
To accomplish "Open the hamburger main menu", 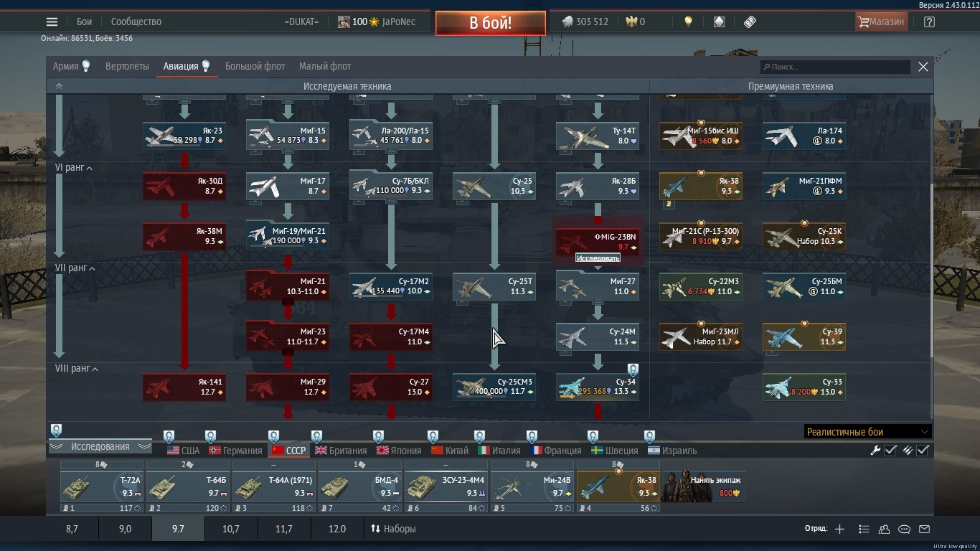I will 52,22.
